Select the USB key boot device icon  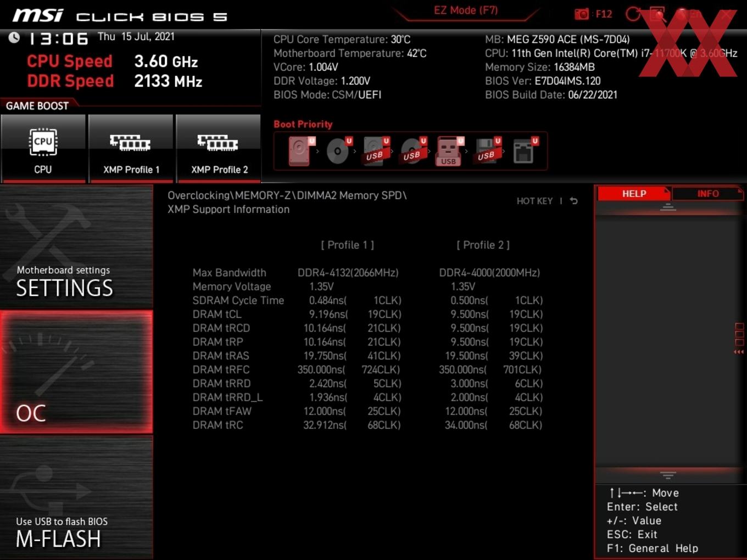[450, 151]
